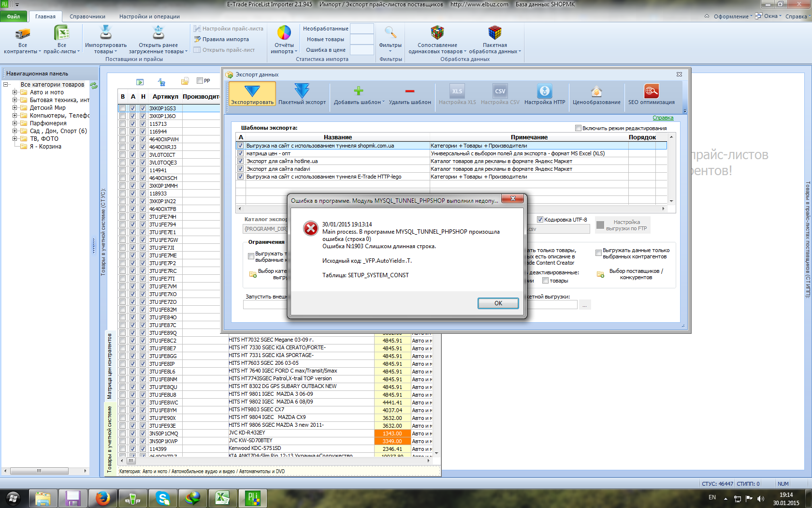The height and width of the screenshot is (508, 812).
Task: Click the Необработанные count field
Action: point(362,29)
